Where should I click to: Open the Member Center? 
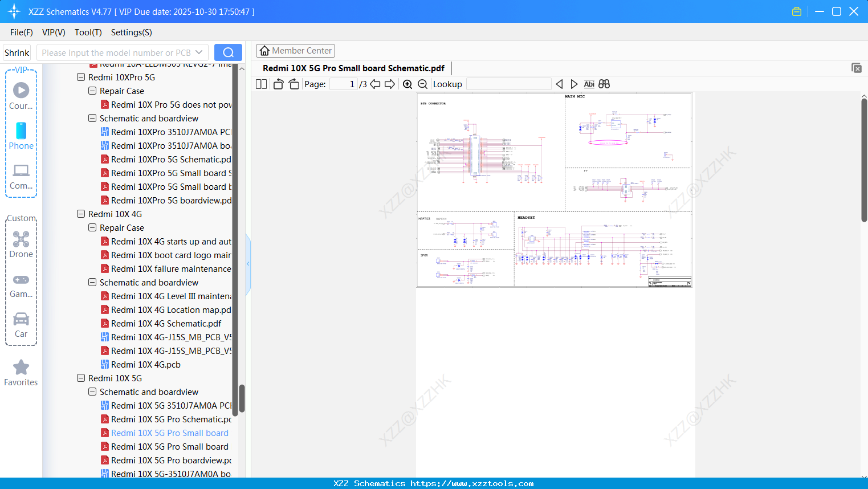pos(295,50)
